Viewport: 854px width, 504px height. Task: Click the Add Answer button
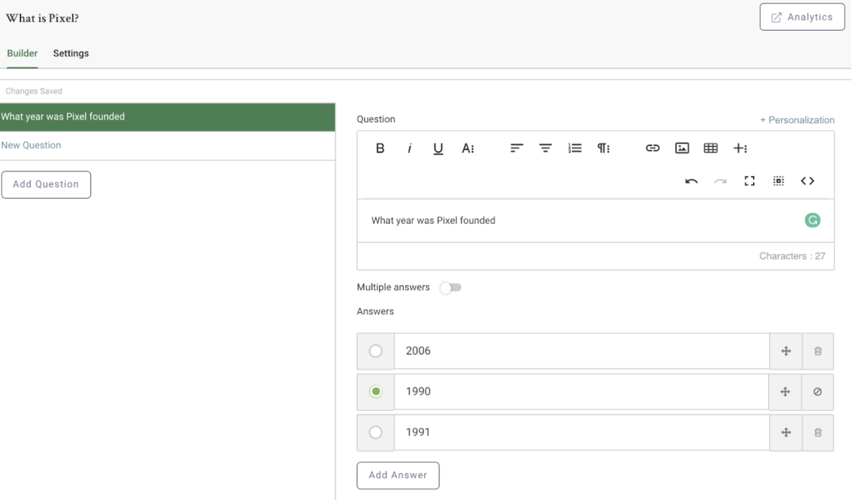click(398, 475)
